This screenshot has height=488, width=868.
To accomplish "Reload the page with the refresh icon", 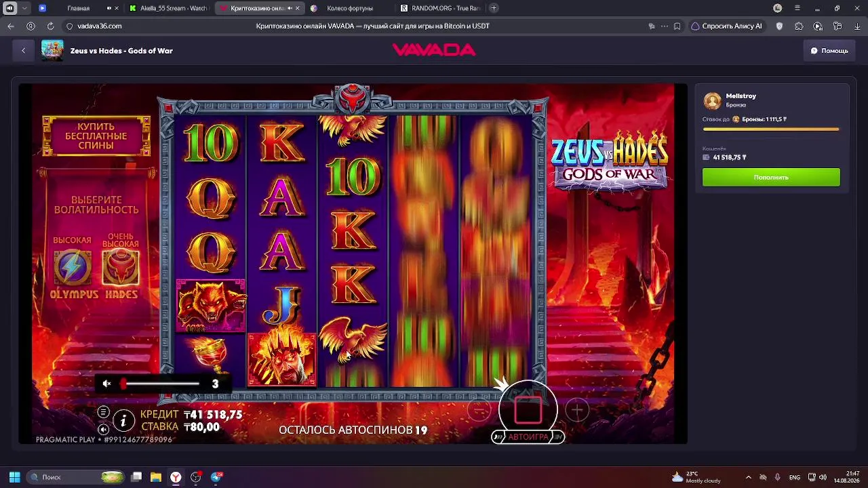I will point(50,26).
